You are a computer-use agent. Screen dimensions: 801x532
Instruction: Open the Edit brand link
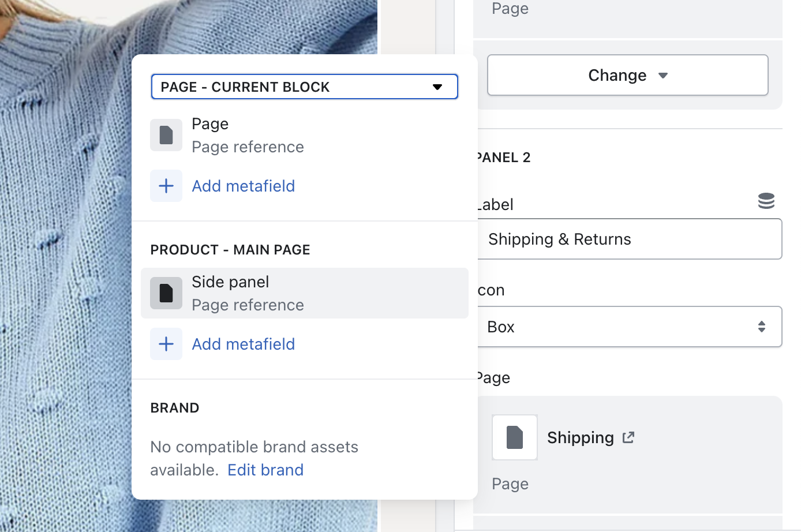coord(265,470)
